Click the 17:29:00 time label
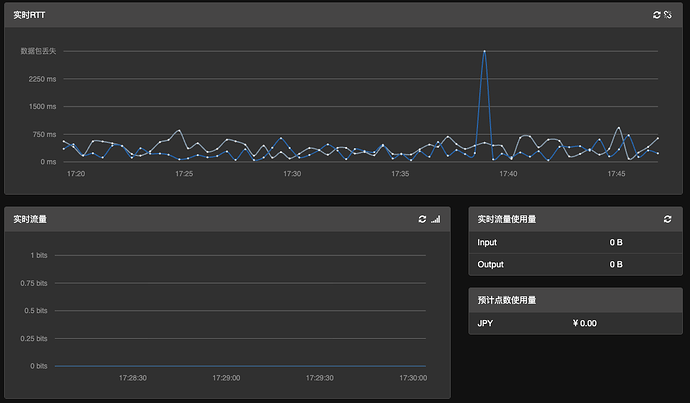This screenshot has height=403, width=690. click(x=226, y=378)
